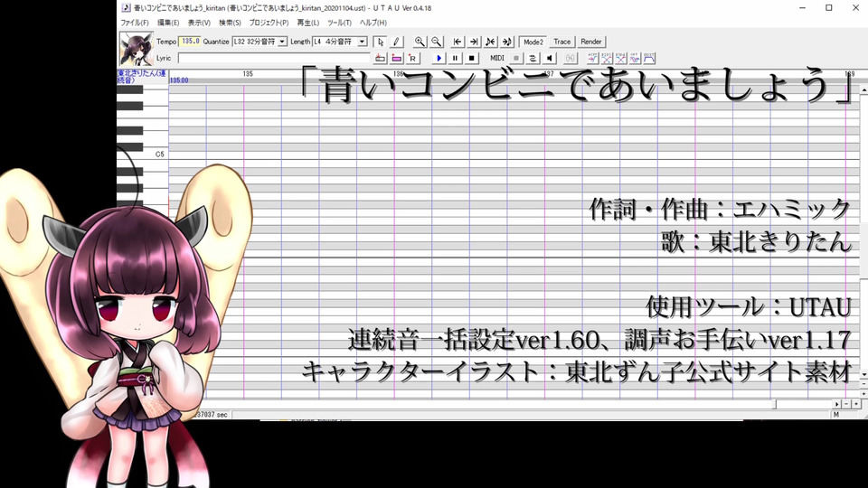Toggle the loop arrows icon after MIDI

coord(533,58)
